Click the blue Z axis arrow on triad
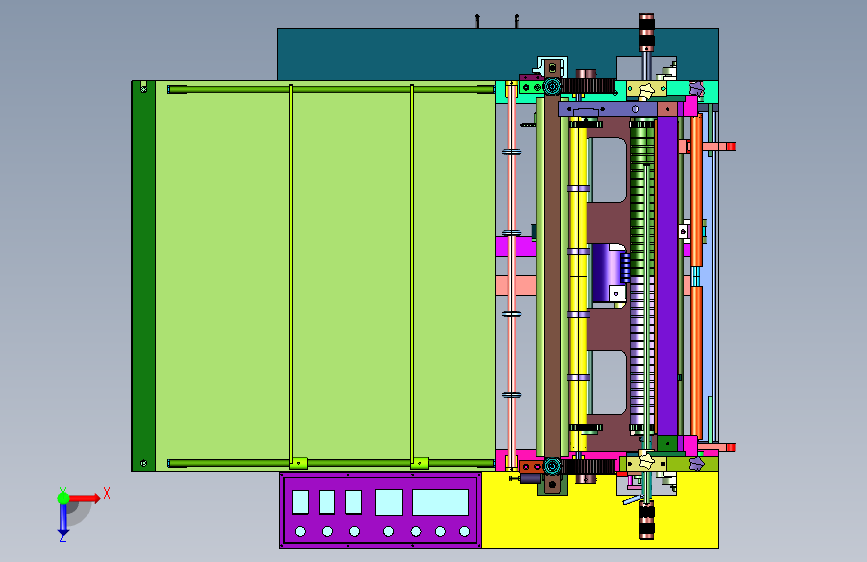This screenshot has width=867, height=562. pos(63,521)
